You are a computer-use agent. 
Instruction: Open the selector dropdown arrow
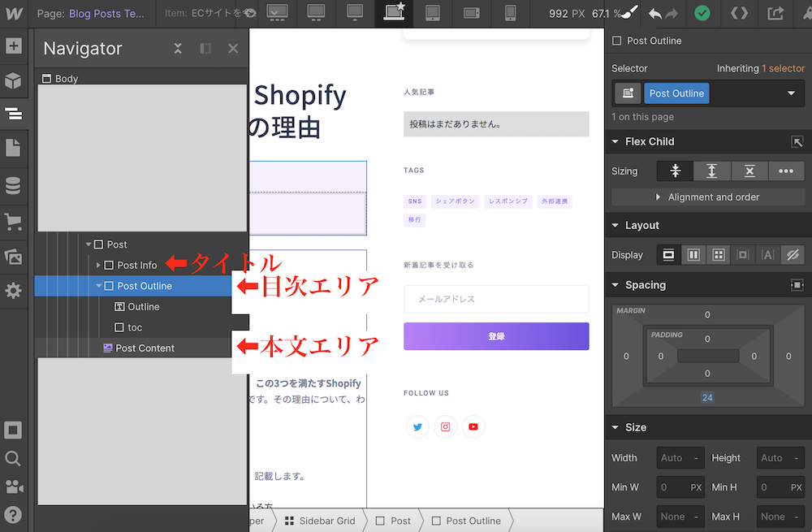[791, 93]
